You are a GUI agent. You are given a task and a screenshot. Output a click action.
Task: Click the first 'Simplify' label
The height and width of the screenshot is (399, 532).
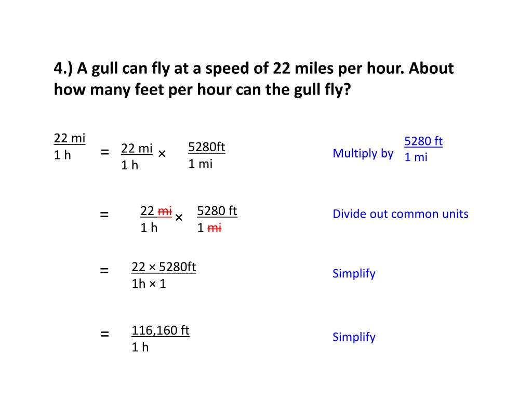(354, 274)
